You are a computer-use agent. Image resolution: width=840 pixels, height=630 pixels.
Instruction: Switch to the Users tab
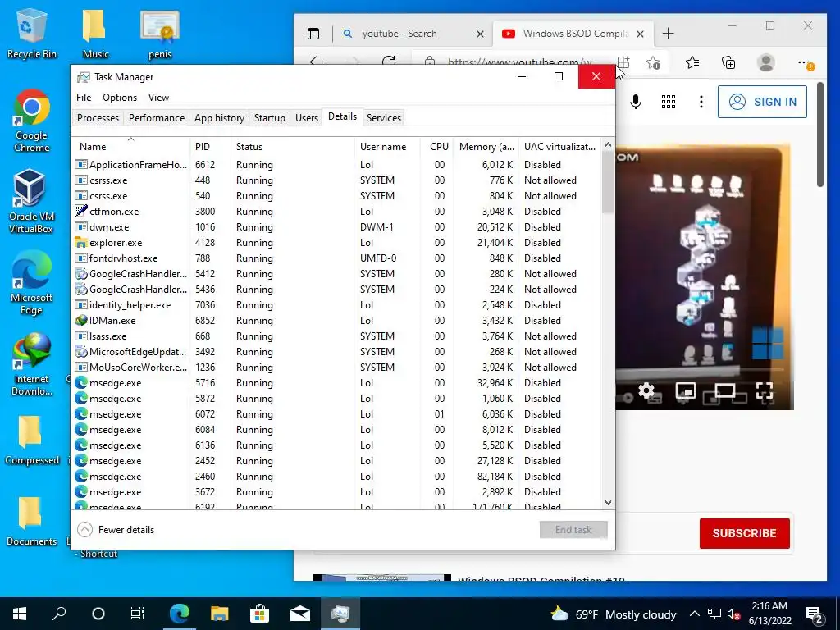click(x=307, y=118)
